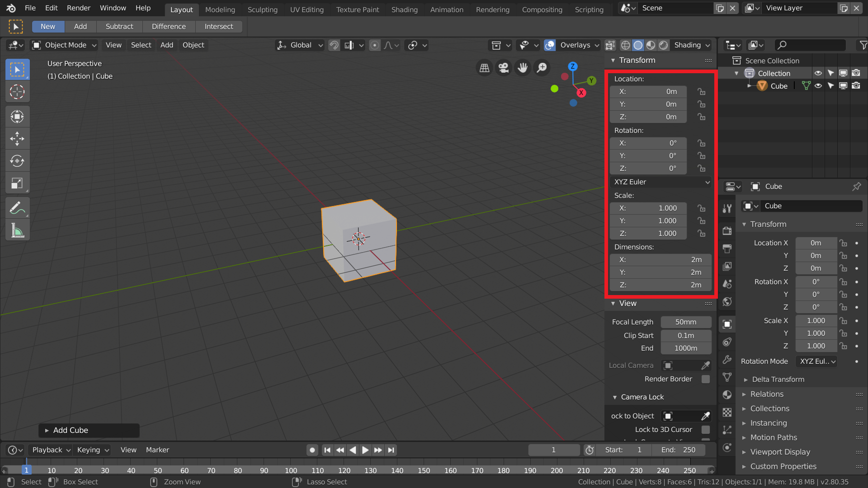Image resolution: width=868 pixels, height=488 pixels.
Task: Click the Subtract selection mode button
Action: [x=119, y=27]
